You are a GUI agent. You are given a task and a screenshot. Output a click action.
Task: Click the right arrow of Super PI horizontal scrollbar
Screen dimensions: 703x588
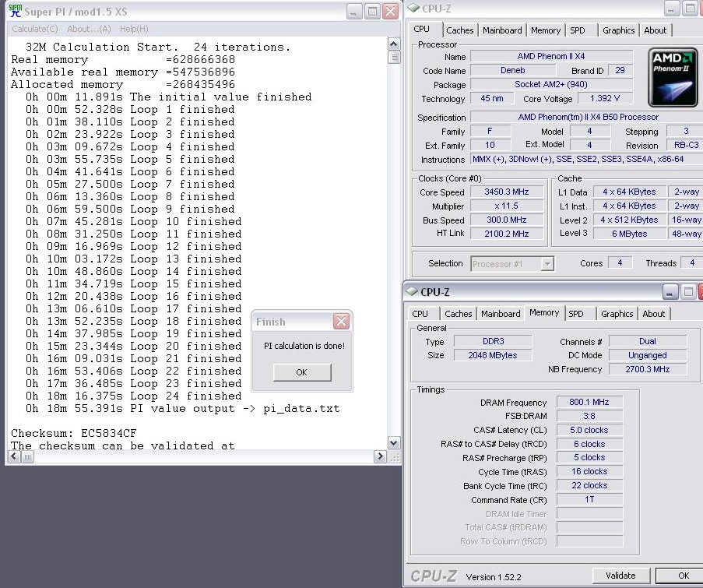(380, 456)
